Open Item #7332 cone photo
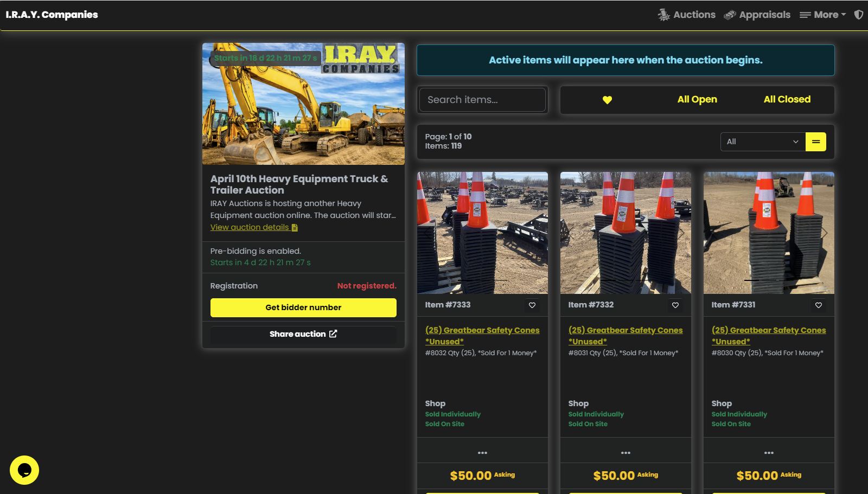Image resolution: width=868 pixels, height=494 pixels. [626, 233]
